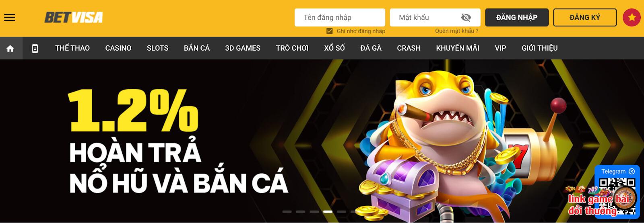Click the BETVISA logo
This screenshot has height=223, width=644.
pyautogui.click(x=74, y=18)
